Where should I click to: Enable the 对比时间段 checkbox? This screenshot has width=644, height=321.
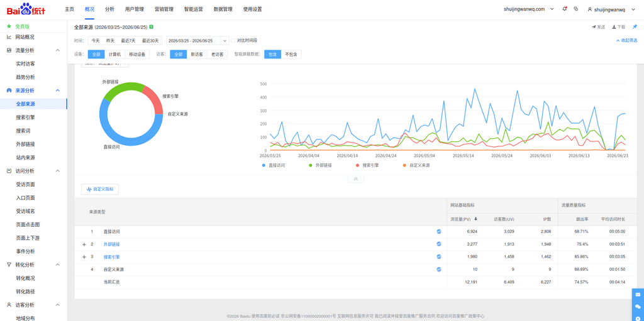tap(233, 41)
